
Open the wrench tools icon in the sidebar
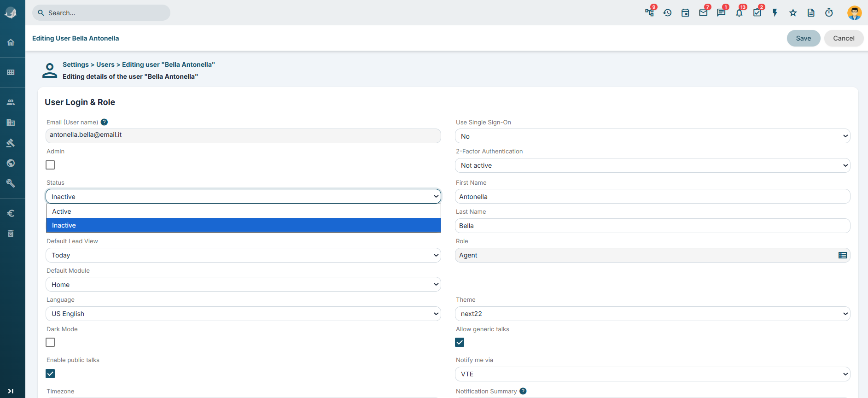click(x=11, y=183)
